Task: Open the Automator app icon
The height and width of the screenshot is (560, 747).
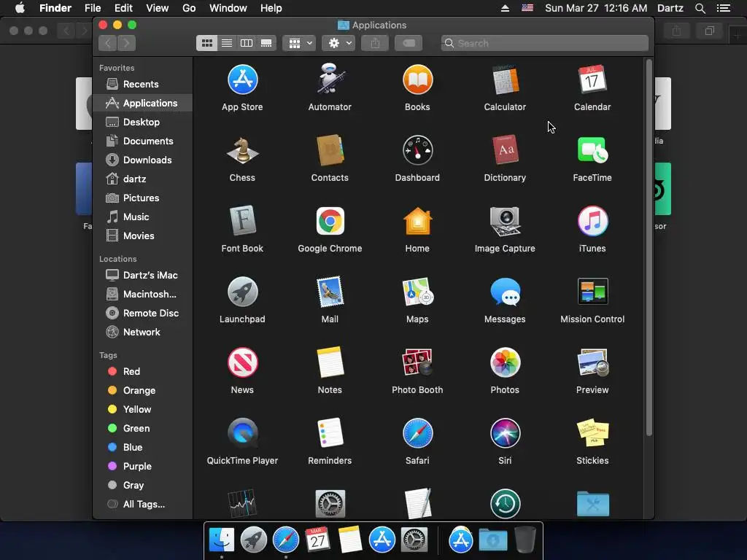Action: (x=330, y=79)
